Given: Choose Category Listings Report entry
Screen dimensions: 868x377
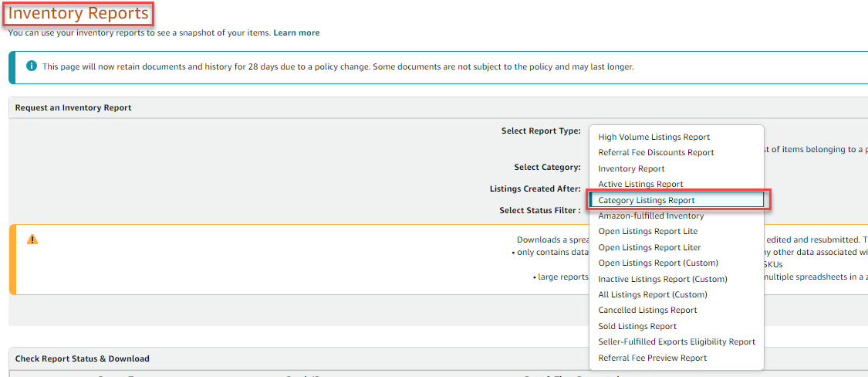Looking at the screenshot, I should pos(677,200).
